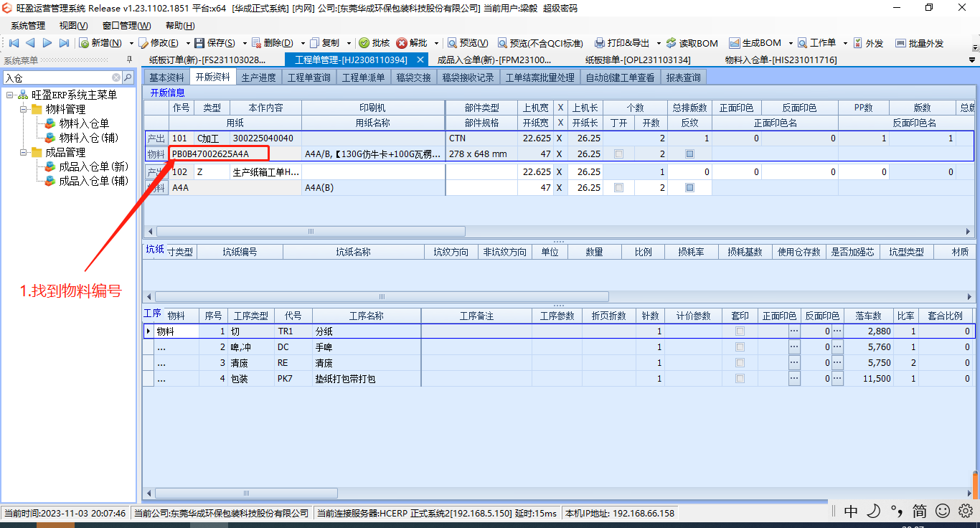This screenshot has height=528, width=980.
Task: Click horizontal scrollbar of 开版信息 grid
Action: coord(311,231)
